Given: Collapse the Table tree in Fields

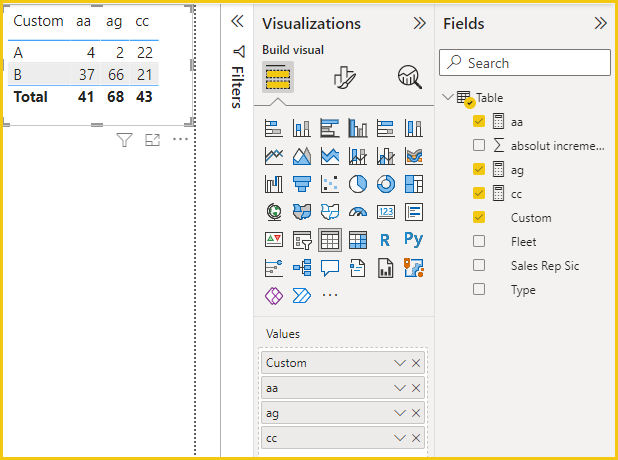Looking at the screenshot, I should [x=448, y=97].
